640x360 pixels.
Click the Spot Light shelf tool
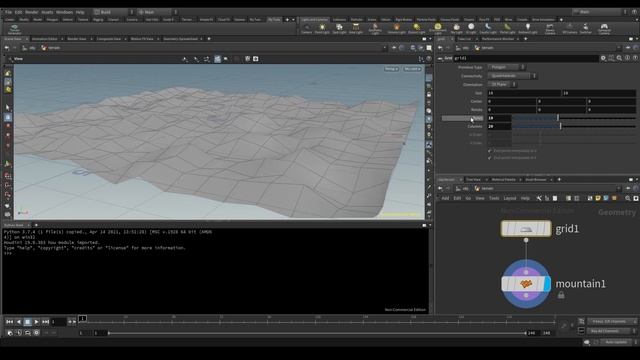(339, 28)
